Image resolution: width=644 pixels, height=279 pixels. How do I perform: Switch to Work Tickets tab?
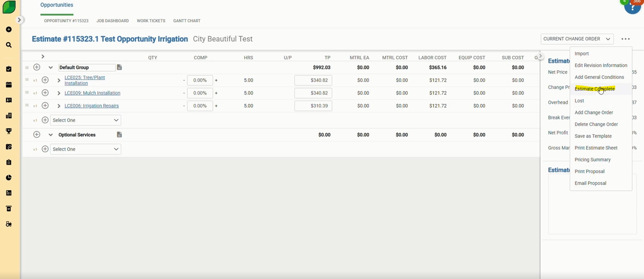(x=151, y=21)
